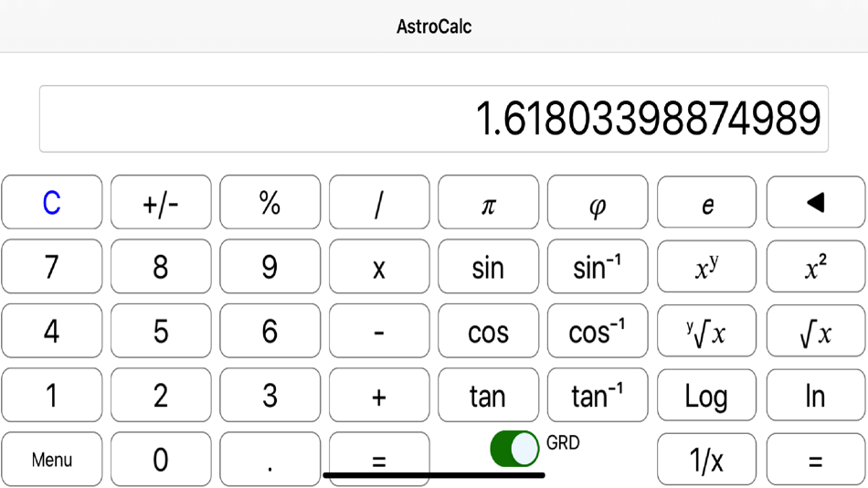Screen dimensions: 868x488
Task: Compute inverse tangent (tan⁻¹)
Action: (598, 395)
